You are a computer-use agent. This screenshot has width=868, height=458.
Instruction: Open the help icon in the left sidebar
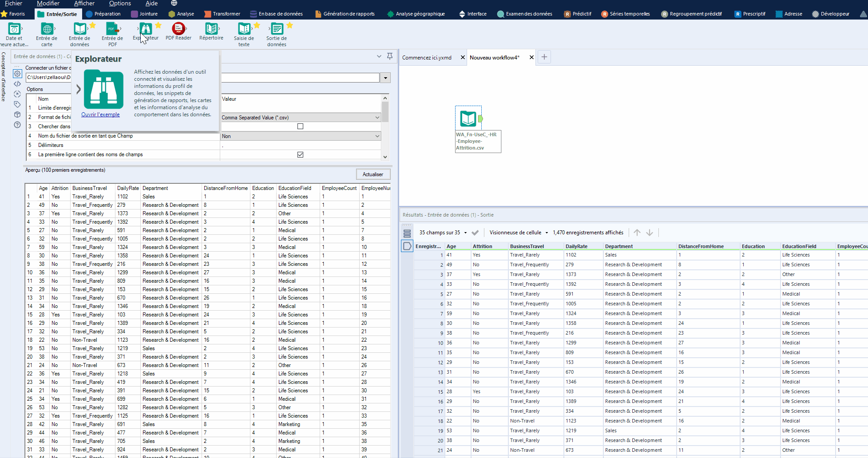point(17,125)
